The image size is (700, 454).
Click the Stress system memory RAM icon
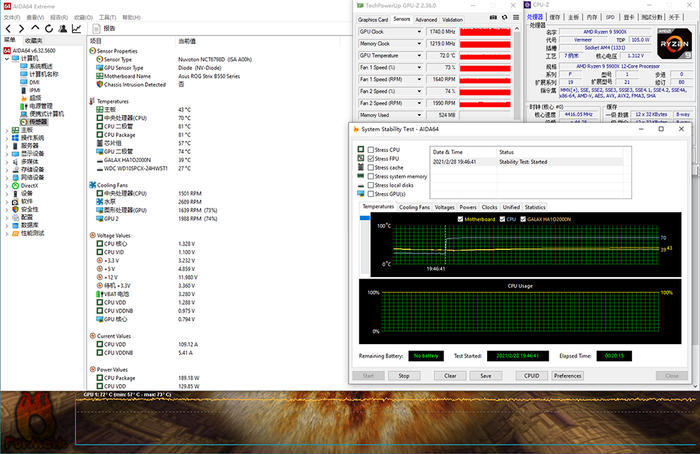[361, 176]
